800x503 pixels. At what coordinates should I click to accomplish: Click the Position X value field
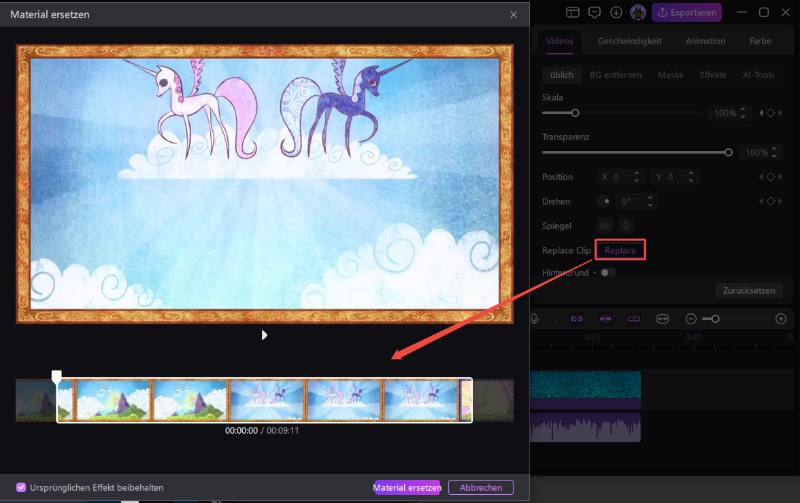click(x=620, y=177)
